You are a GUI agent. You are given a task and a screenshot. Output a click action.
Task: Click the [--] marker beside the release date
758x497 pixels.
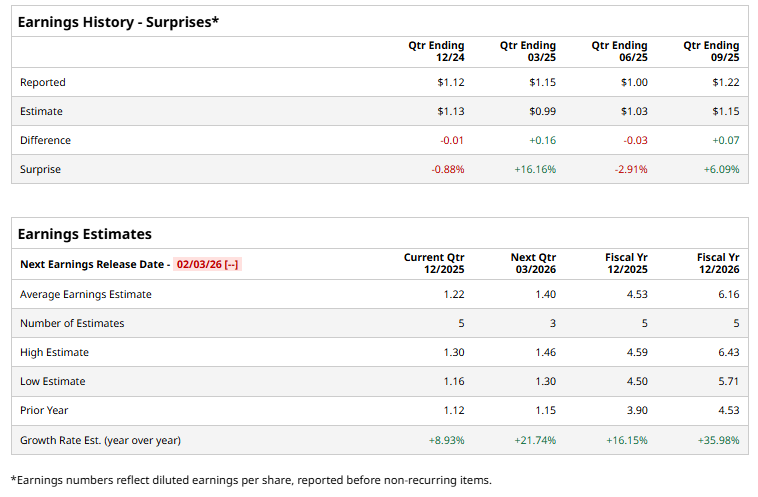click(x=231, y=264)
